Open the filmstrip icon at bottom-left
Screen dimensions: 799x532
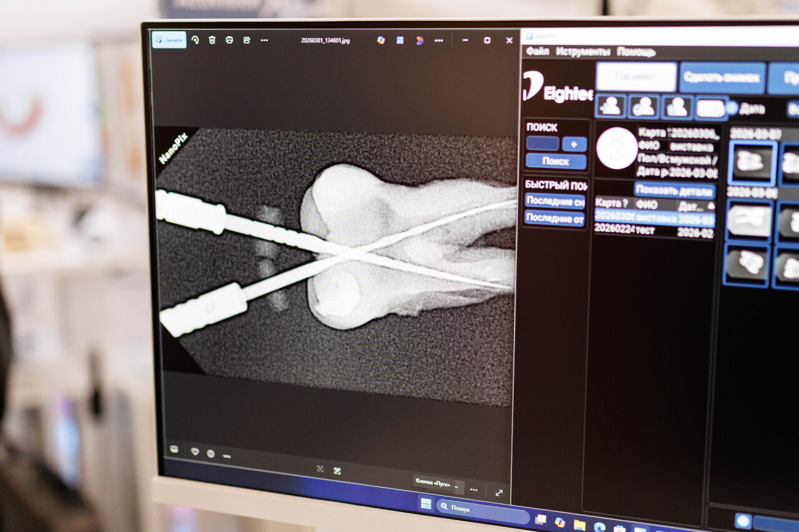[x=174, y=449]
